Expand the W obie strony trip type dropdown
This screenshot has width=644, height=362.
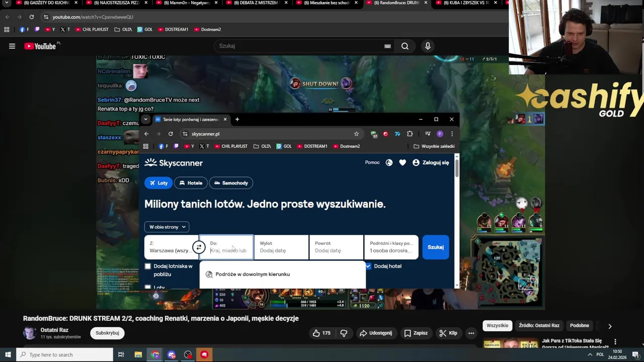[167, 227]
